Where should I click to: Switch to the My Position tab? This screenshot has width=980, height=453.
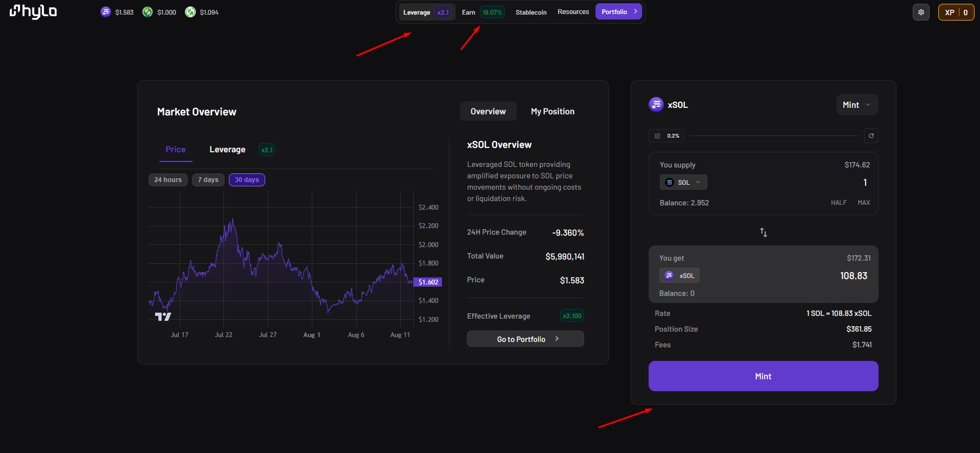(552, 112)
